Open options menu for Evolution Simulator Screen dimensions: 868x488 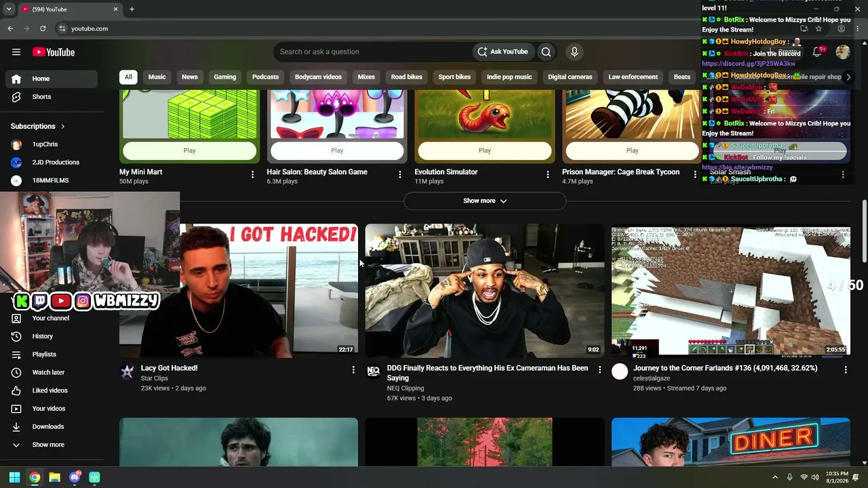click(547, 175)
